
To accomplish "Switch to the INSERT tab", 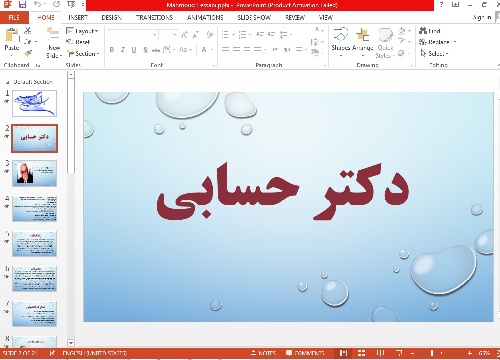I will coord(78,17).
